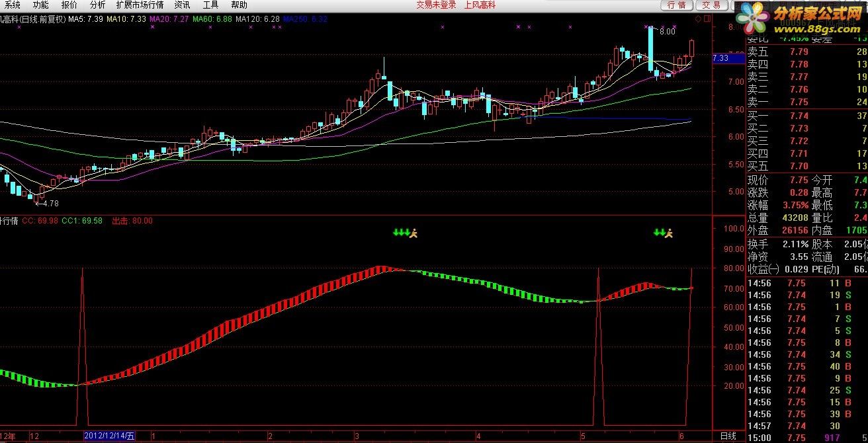Click the 买三 row price 7.72
This screenshot has width=868, height=443.
(x=799, y=141)
